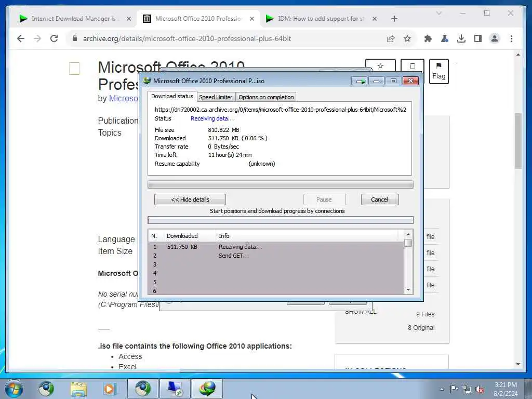This screenshot has width=532, height=399.
Task: Bookmark this page with star icon
Action: (407, 38)
